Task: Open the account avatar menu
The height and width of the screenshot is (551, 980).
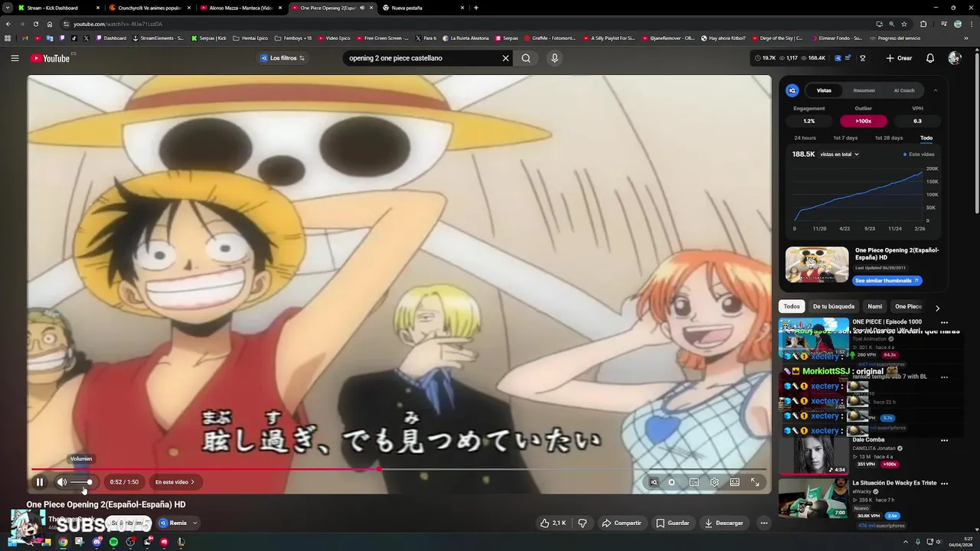Action: 954,58
